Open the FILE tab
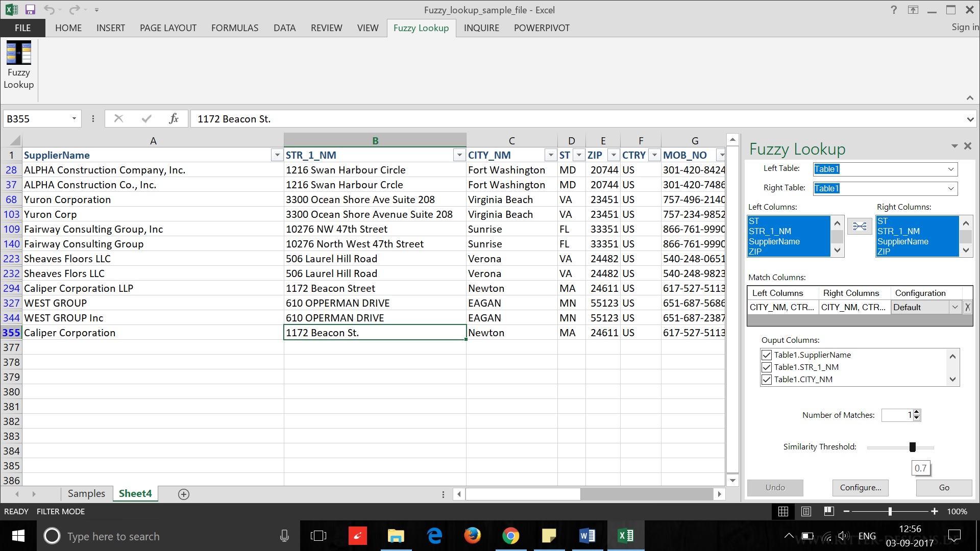The height and width of the screenshot is (551, 980). click(22, 28)
